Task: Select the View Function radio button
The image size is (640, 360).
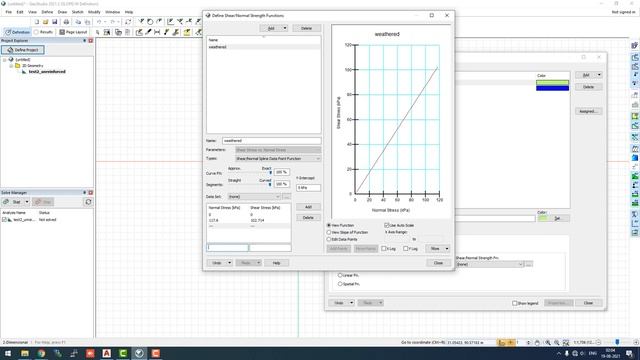Action: (x=329, y=225)
